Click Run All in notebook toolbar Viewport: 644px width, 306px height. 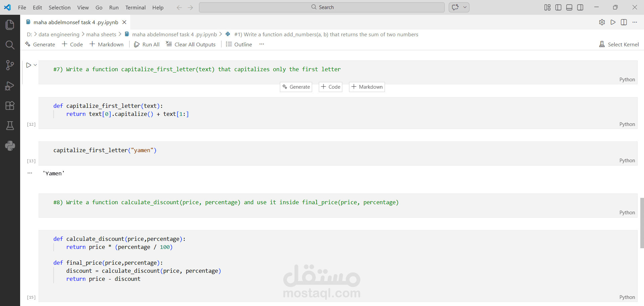click(147, 44)
